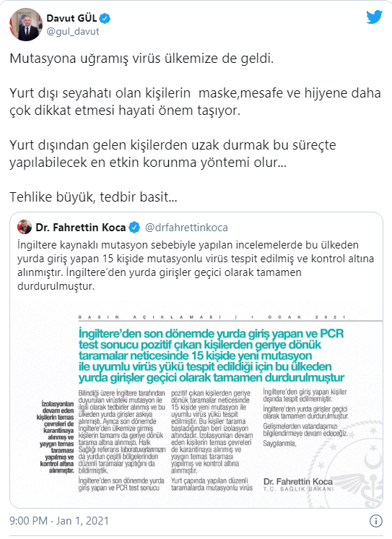Click the verified badge beside Fahrettin Koca
The width and height of the screenshot is (392, 539).
click(134, 227)
